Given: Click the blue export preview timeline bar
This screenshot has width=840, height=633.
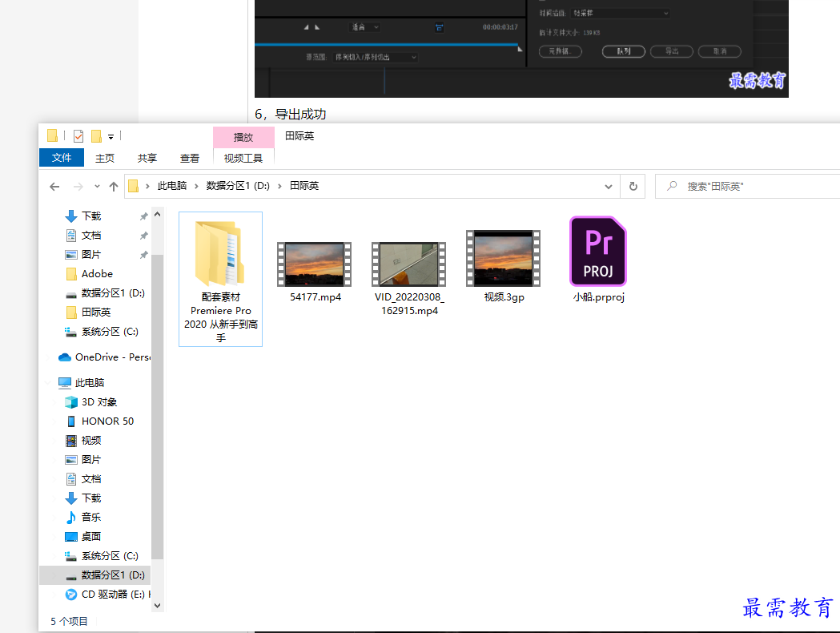Looking at the screenshot, I should 386,45.
